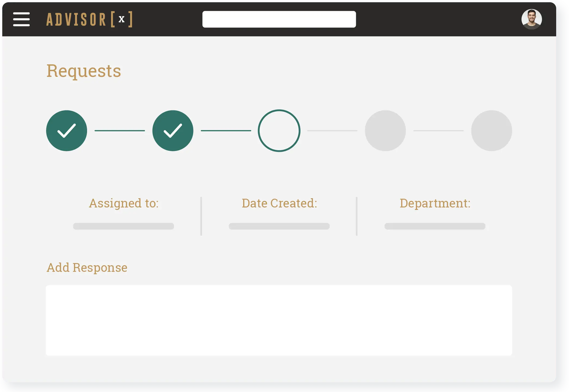Click the Date Created label
Screen dimensions: 569x392
click(x=279, y=203)
